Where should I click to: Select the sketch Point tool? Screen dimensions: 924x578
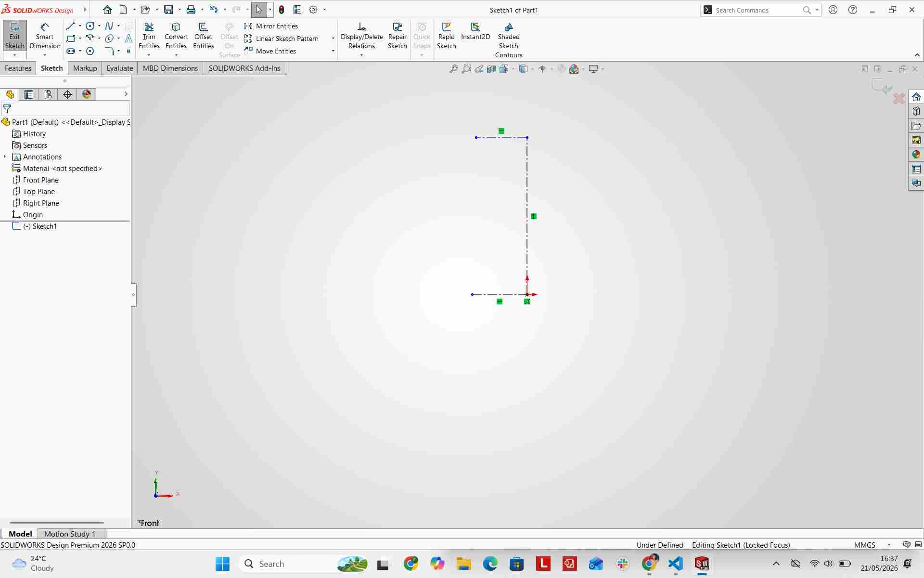(128, 51)
